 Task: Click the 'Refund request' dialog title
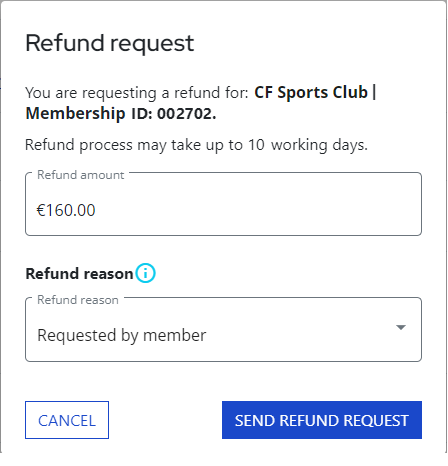coord(110,43)
